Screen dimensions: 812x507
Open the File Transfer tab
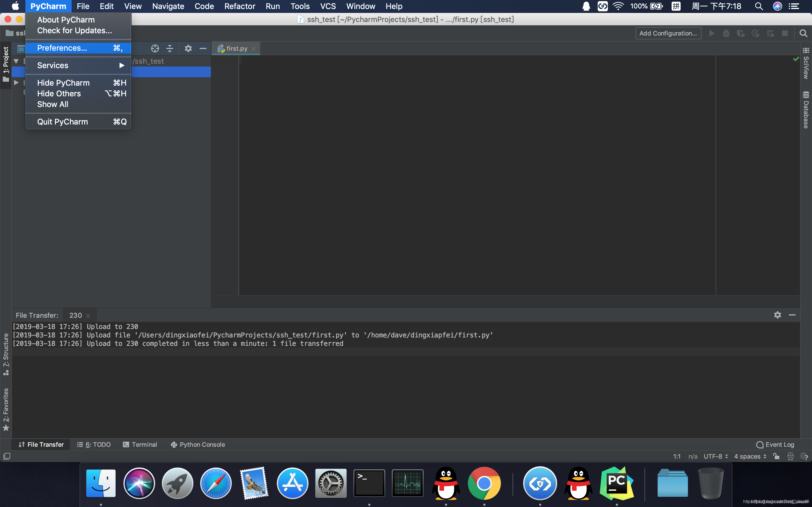coord(41,444)
